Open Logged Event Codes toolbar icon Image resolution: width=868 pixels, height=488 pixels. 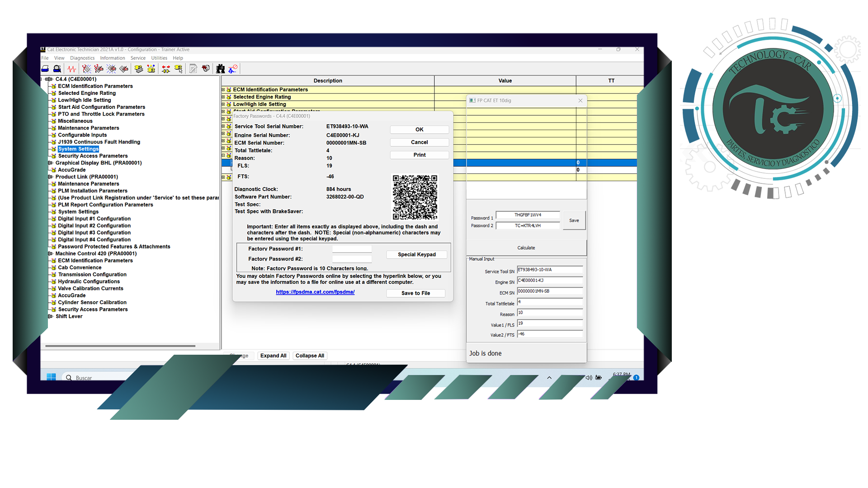pos(123,69)
